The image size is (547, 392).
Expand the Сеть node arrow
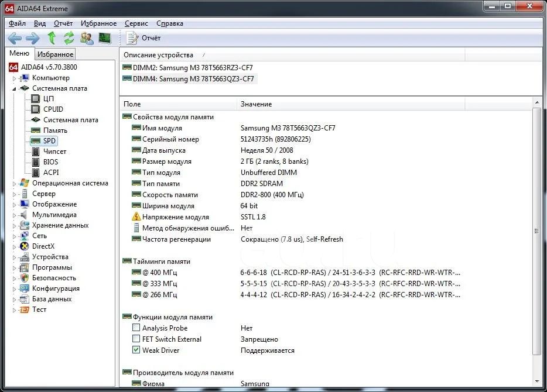click(x=14, y=236)
